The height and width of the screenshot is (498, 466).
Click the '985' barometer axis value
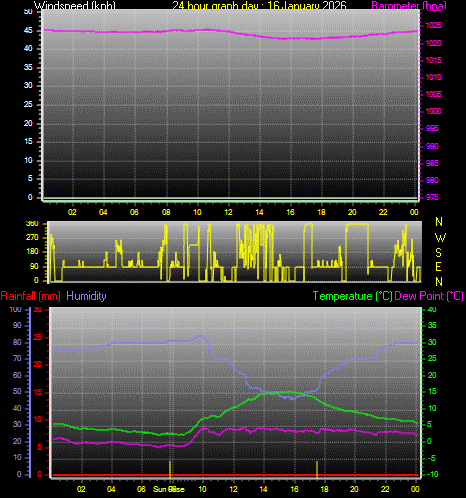432,163
